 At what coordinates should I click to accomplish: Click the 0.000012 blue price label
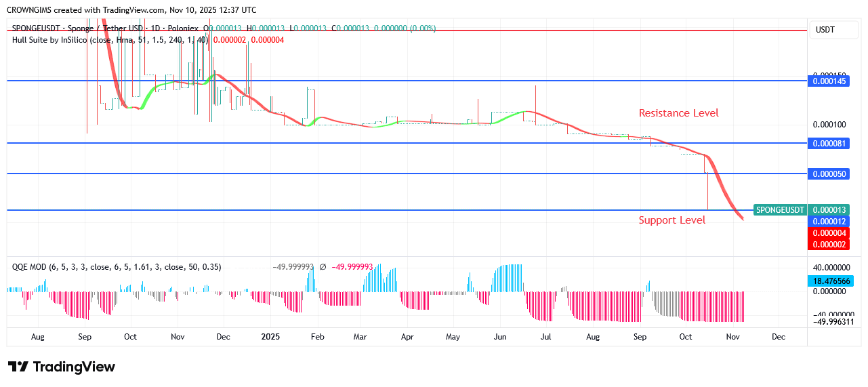coord(829,222)
